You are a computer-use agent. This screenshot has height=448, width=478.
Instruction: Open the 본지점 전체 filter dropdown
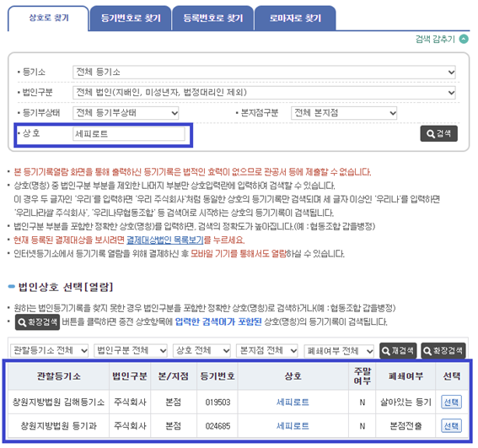(267, 351)
